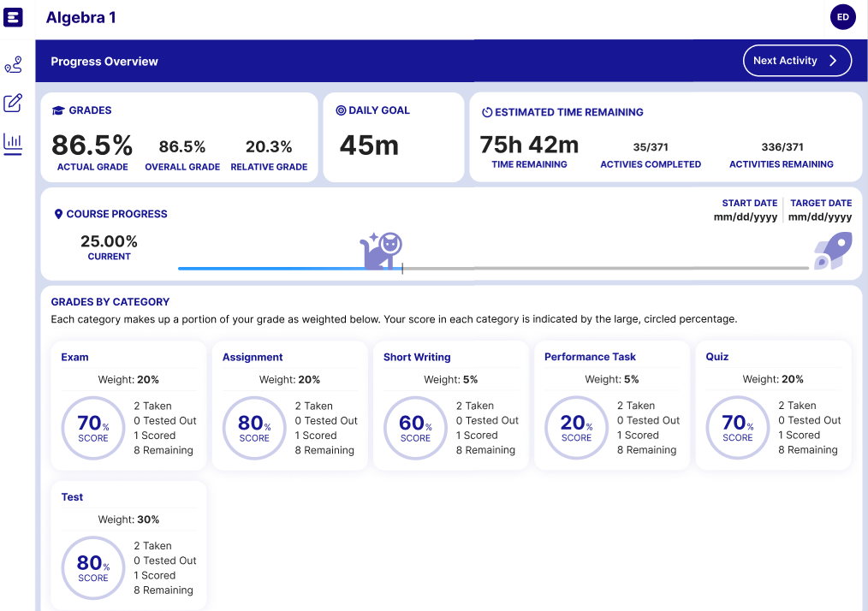Open the notes pencil icon in sidebar

pyautogui.click(x=13, y=104)
